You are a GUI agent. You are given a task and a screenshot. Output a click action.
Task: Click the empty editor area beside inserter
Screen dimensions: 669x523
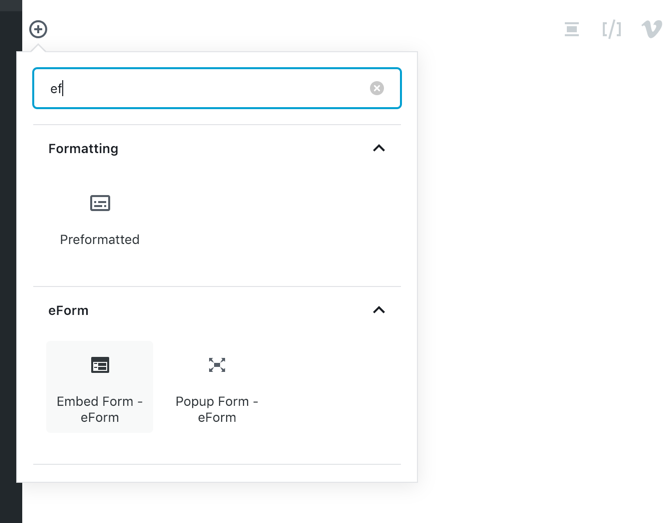(542, 277)
